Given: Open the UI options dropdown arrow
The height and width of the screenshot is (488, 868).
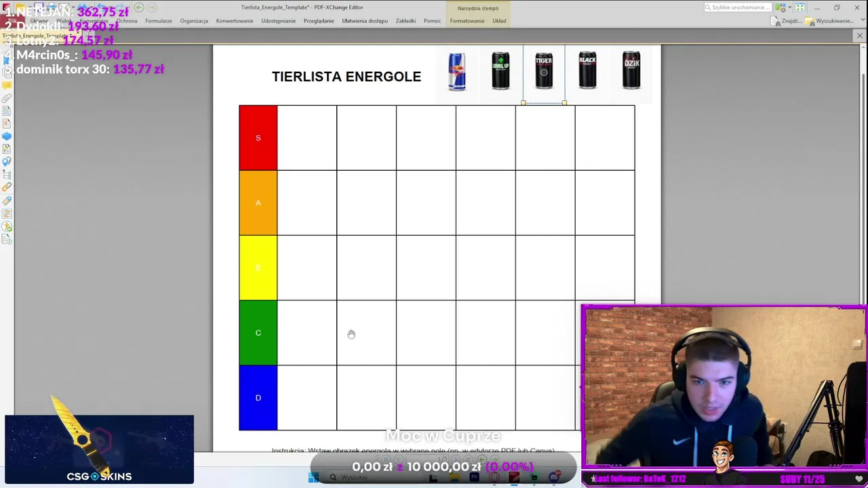Looking at the screenshot, I should coord(790,7).
